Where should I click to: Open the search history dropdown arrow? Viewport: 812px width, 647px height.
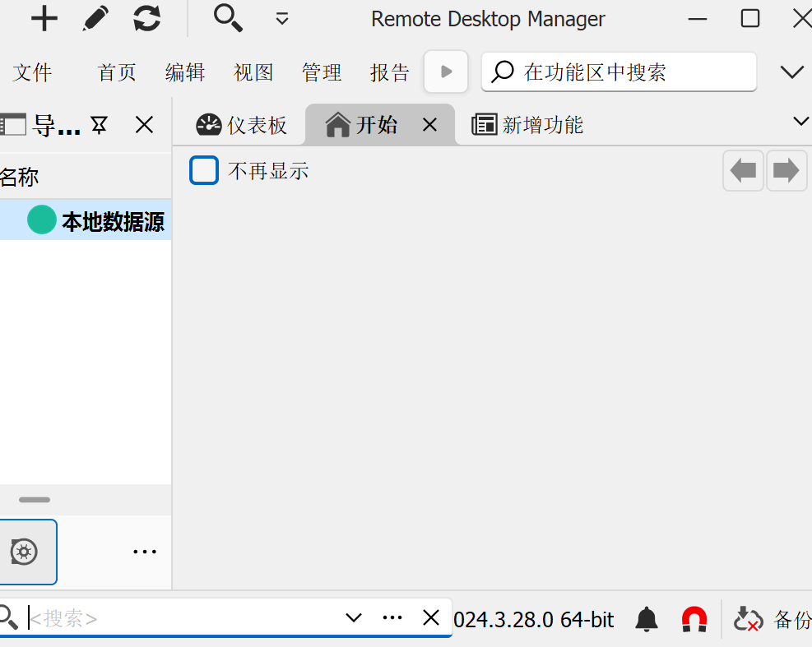point(354,617)
